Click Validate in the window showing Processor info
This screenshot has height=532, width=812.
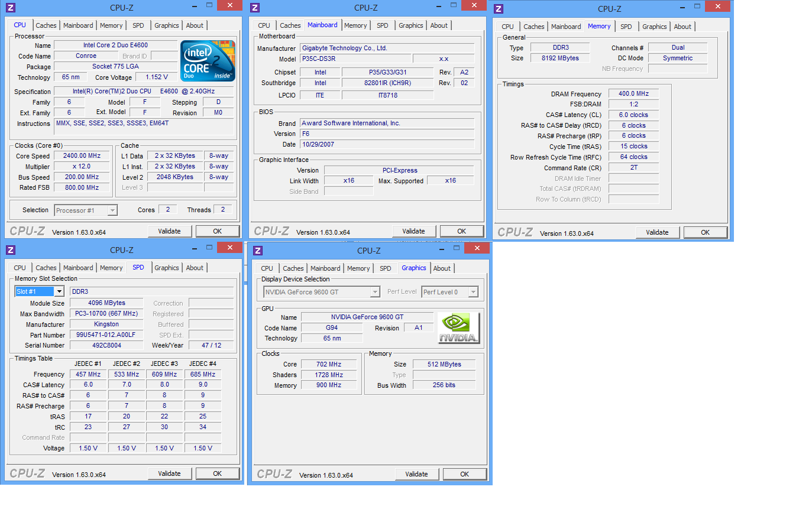click(169, 231)
